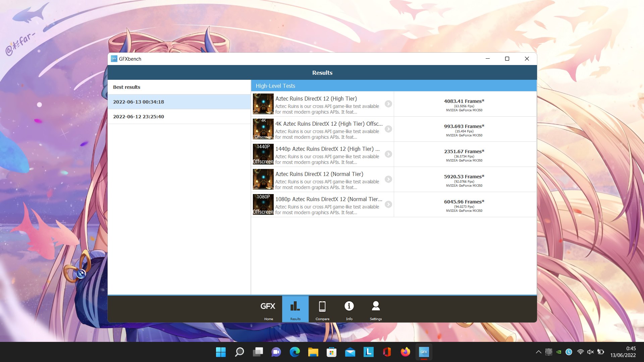Screen dimensions: 644x362
Task: Open the Compare tab with phone icon
Action: point(322,309)
